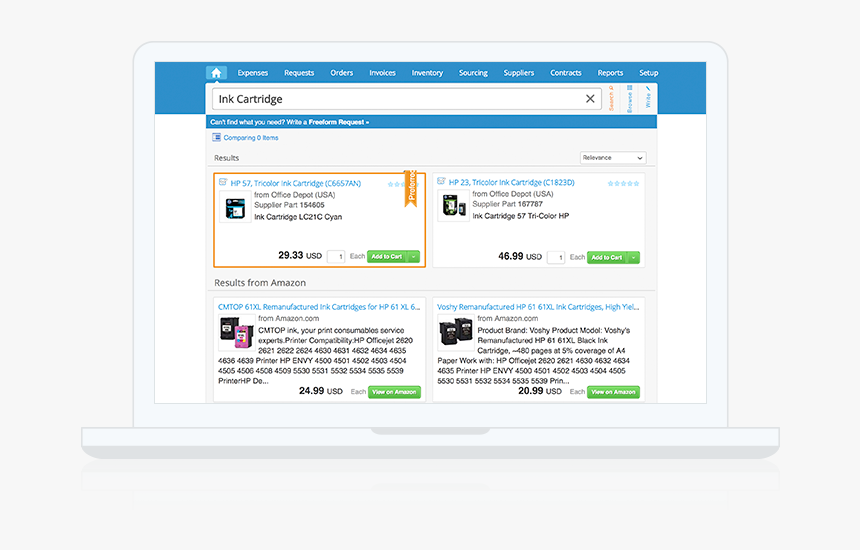The image size is (860, 550).
Task: Open the Relevance sort dropdown
Action: point(613,157)
